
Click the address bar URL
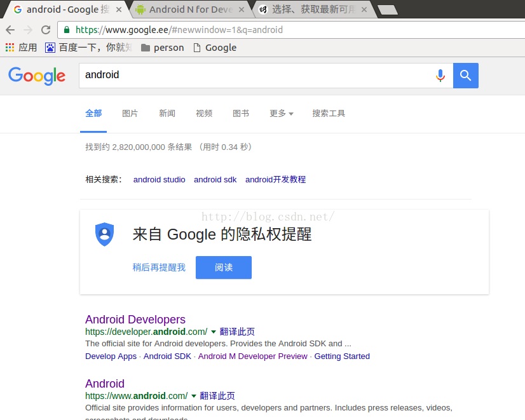(179, 30)
